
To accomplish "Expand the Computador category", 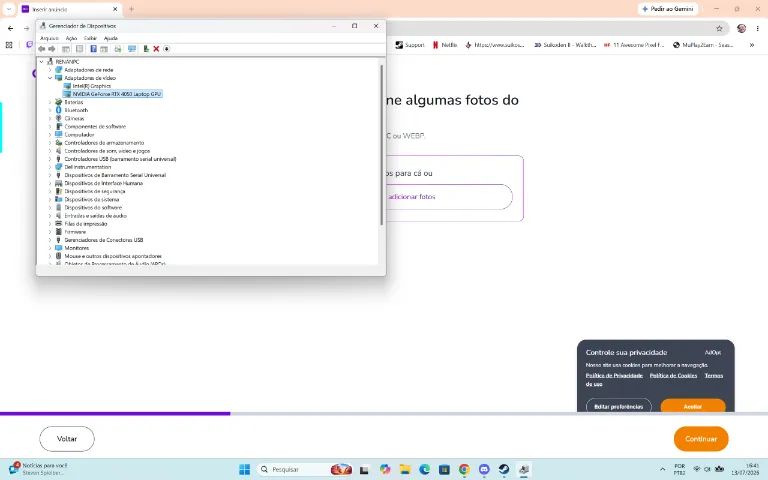I will click(49, 135).
